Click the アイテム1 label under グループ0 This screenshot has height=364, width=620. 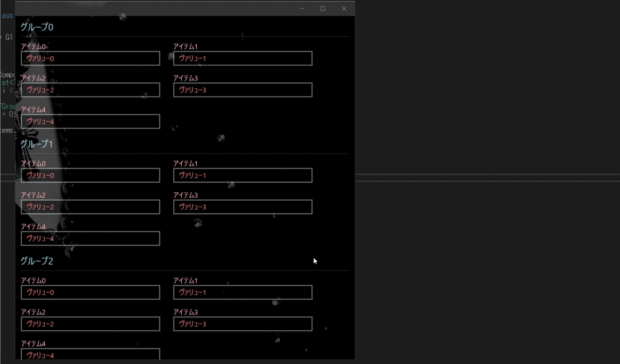[x=185, y=47]
